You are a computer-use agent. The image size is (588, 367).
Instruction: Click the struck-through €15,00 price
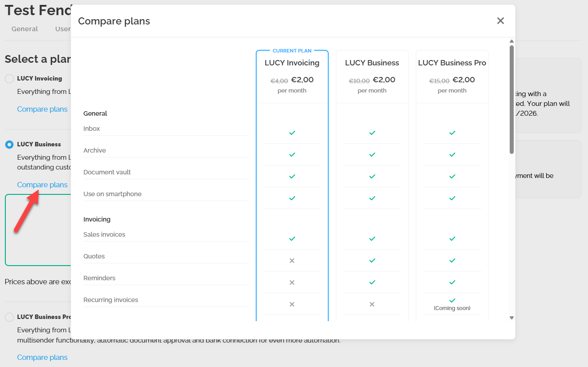click(439, 81)
